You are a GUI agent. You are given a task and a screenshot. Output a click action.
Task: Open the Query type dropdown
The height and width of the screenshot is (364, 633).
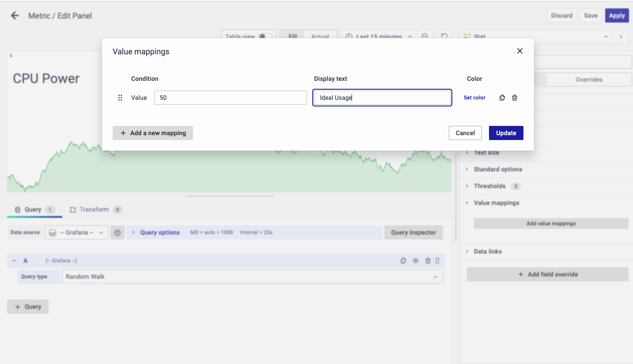252,277
